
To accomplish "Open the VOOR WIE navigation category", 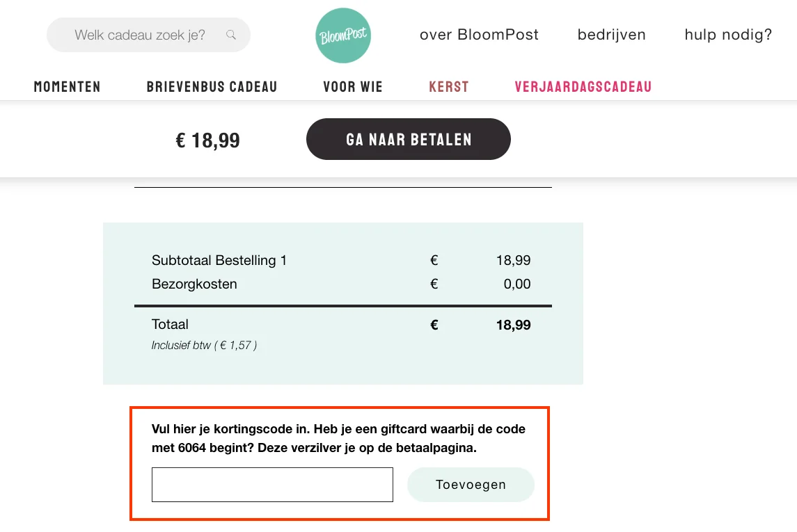I will click(x=352, y=86).
